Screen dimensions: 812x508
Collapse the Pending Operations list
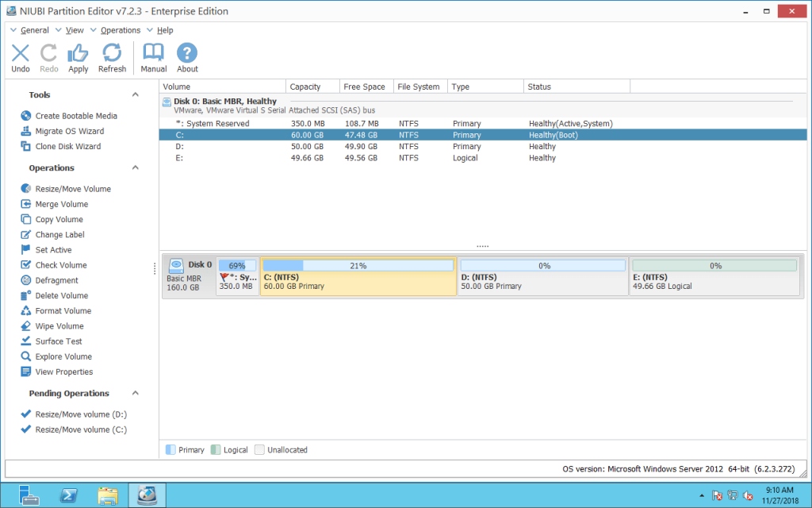click(x=135, y=393)
